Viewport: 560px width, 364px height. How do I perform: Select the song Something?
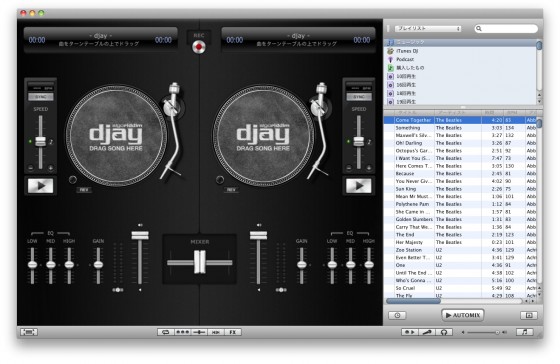(x=460, y=128)
